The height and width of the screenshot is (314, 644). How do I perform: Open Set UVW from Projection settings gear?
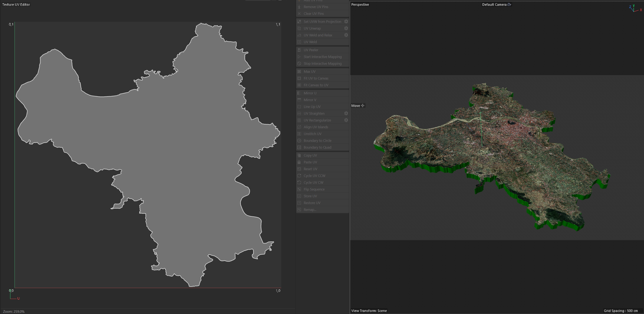click(x=346, y=21)
